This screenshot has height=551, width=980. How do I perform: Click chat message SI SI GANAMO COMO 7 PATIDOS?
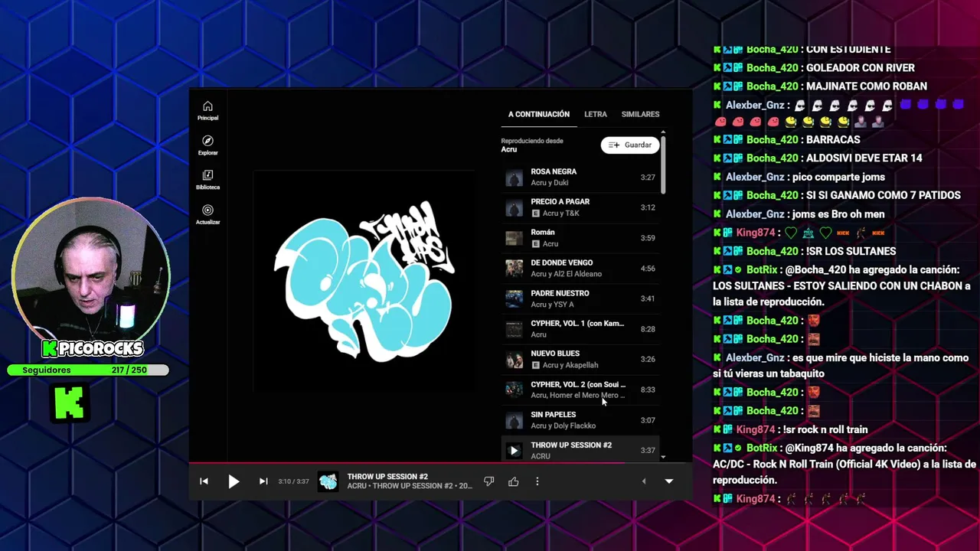pyautogui.click(x=884, y=195)
